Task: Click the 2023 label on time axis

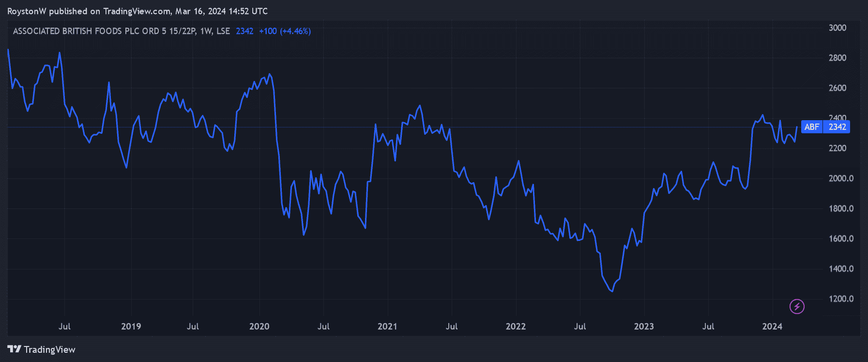Action: (x=644, y=326)
